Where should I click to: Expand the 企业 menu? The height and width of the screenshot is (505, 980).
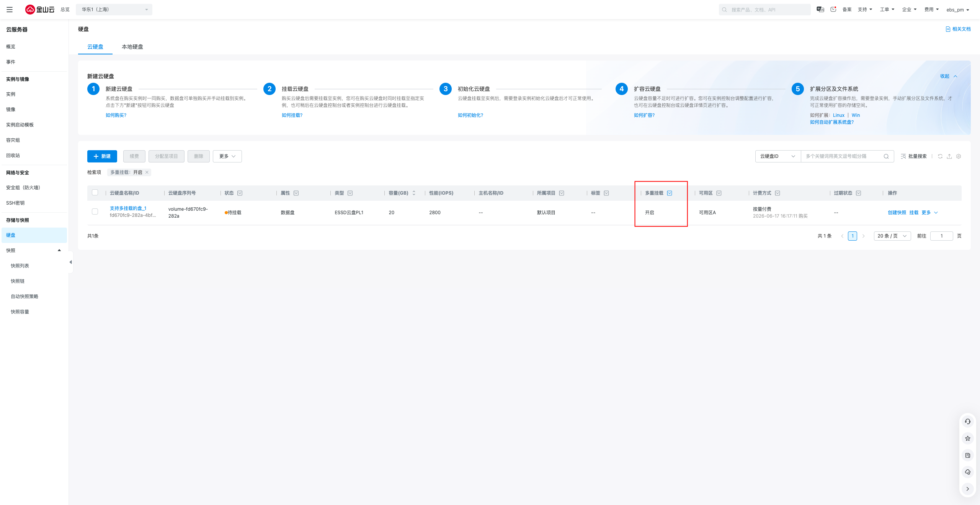[x=910, y=10]
